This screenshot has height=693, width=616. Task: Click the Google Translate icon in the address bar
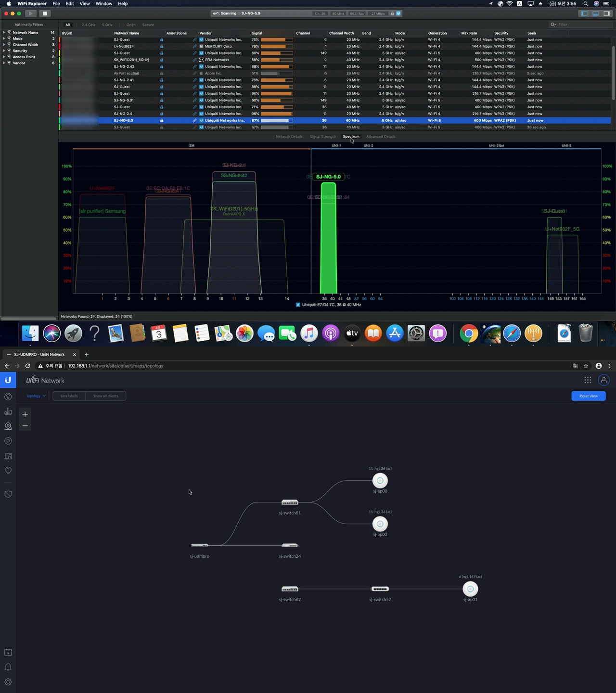575,366
